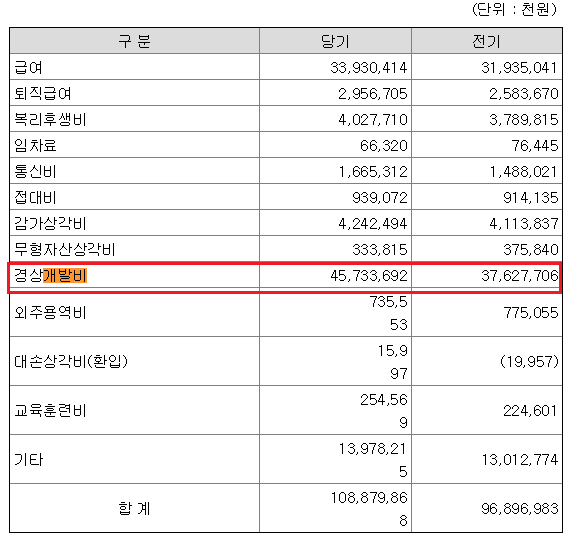566x540 pixels.
Task: Select the 대손상각비(환입) row label
Action: coord(71,361)
